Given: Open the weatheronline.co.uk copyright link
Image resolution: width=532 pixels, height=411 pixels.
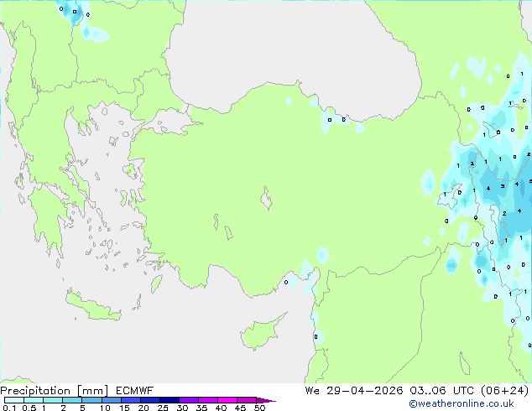Looking at the screenshot, I should pos(462,403).
